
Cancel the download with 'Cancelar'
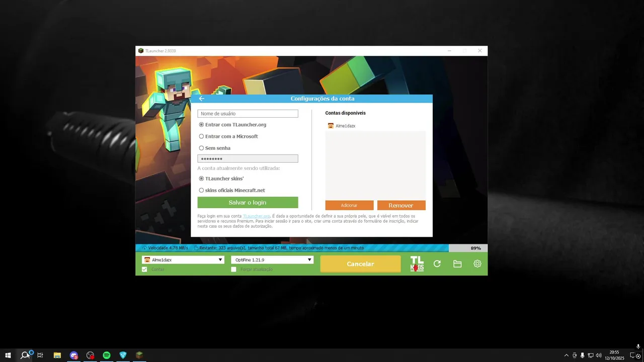click(x=360, y=264)
